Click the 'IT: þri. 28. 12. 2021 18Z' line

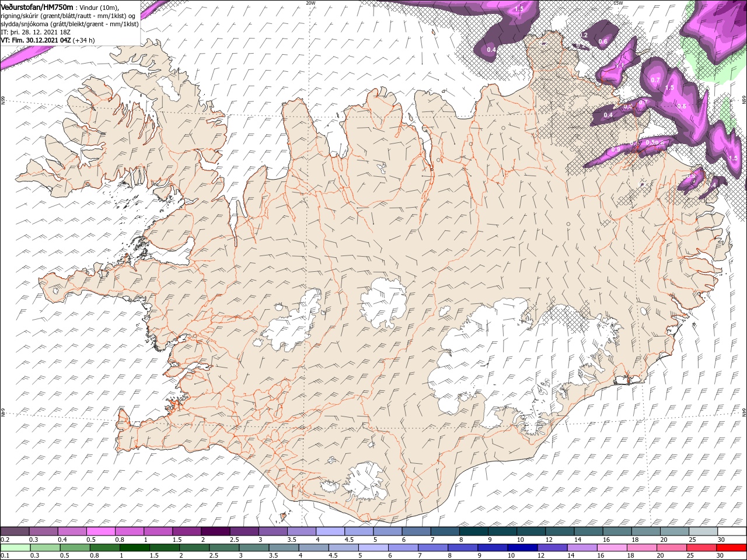pos(36,32)
